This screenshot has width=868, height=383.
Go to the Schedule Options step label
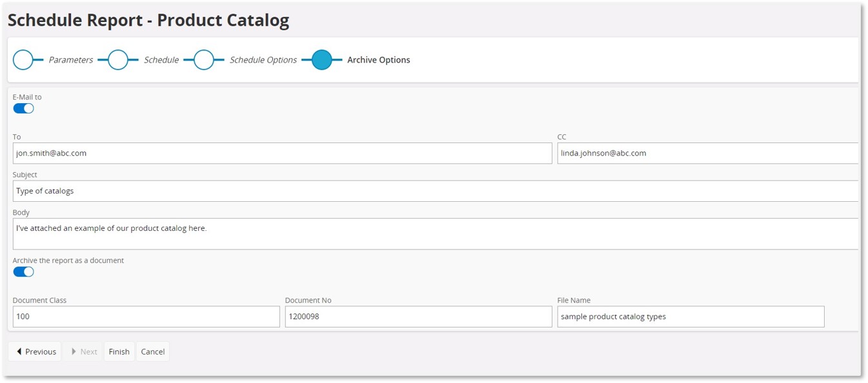tap(263, 60)
